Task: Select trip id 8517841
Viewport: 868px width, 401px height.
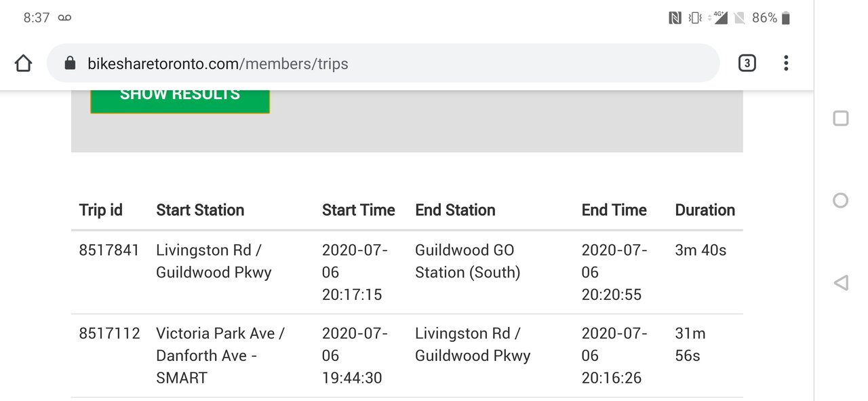Action: 109,250
